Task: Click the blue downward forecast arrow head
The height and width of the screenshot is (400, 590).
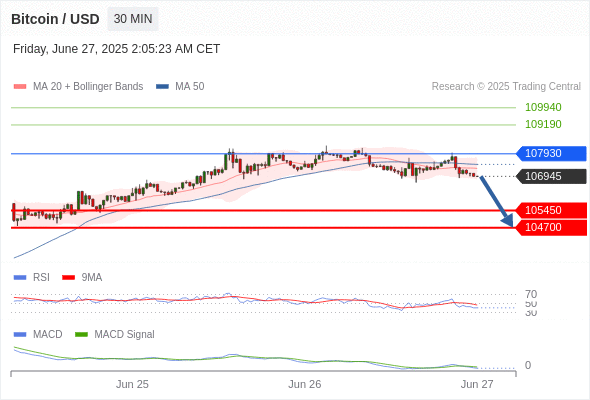Action: pos(508,221)
